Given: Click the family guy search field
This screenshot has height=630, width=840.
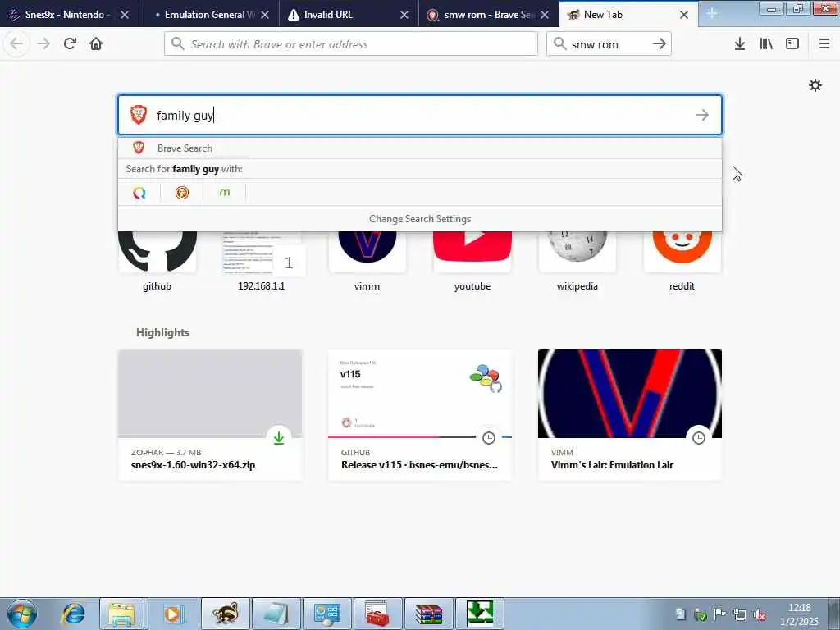Looking at the screenshot, I should point(420,115).
